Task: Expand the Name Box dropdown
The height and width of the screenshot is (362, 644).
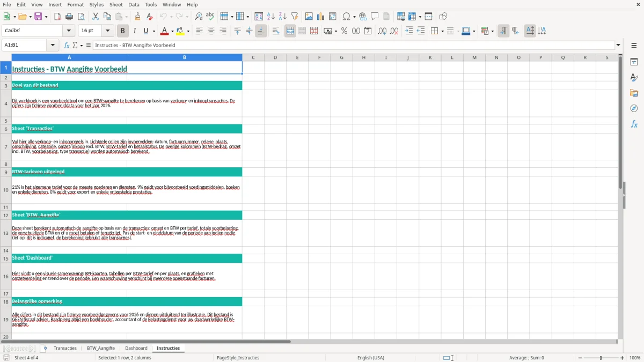Action: point(53,45)
